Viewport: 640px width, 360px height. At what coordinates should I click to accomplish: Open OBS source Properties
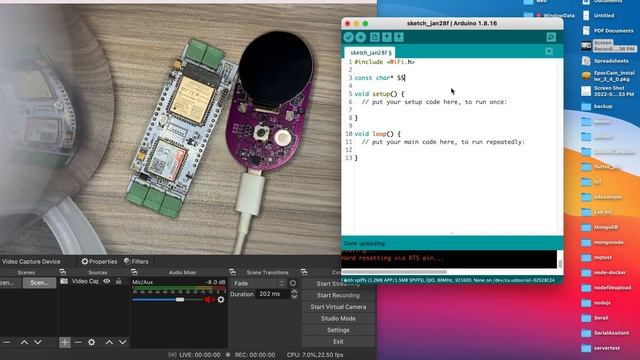point(99,261)
